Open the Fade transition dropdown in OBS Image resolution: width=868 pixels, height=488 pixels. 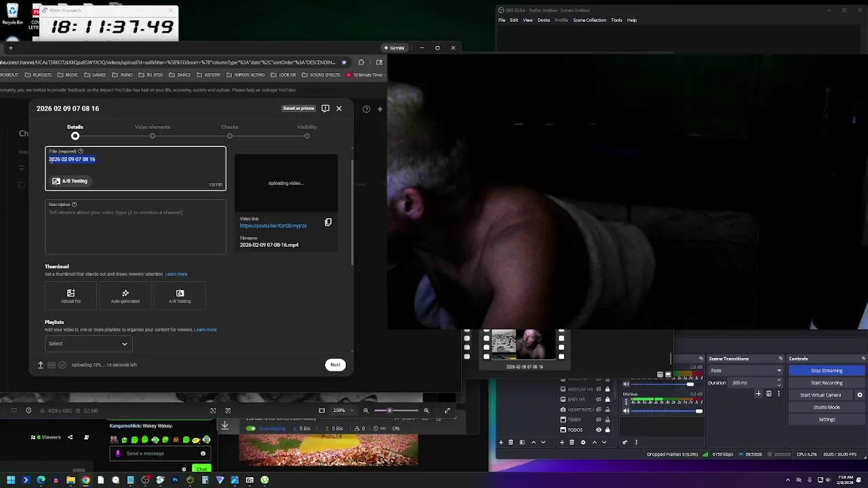tap(746, 371)
